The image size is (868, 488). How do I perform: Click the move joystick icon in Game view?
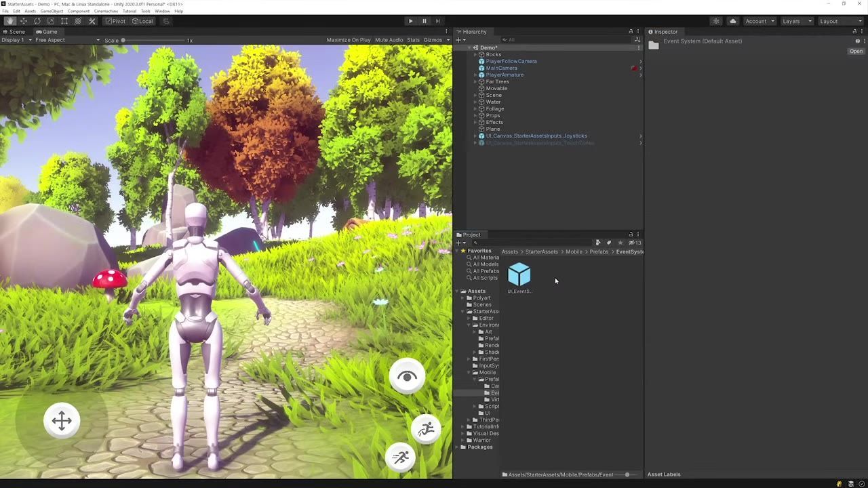point(62,421)
